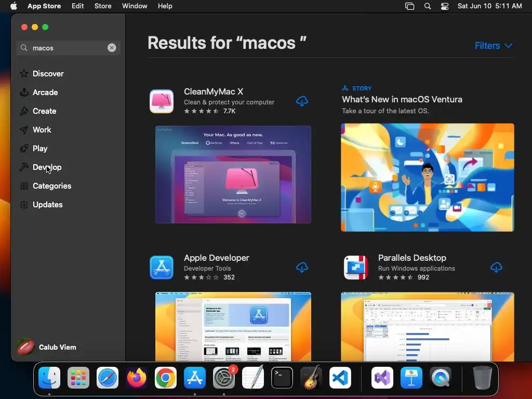Launch Firefox from the Dock
The image size is (532, 399).
click(137, 378)
